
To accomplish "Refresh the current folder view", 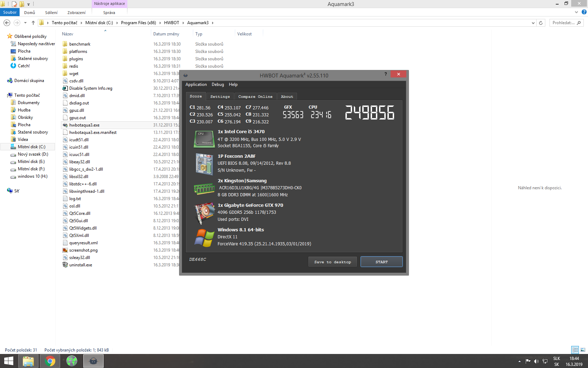I will (541, 23).
